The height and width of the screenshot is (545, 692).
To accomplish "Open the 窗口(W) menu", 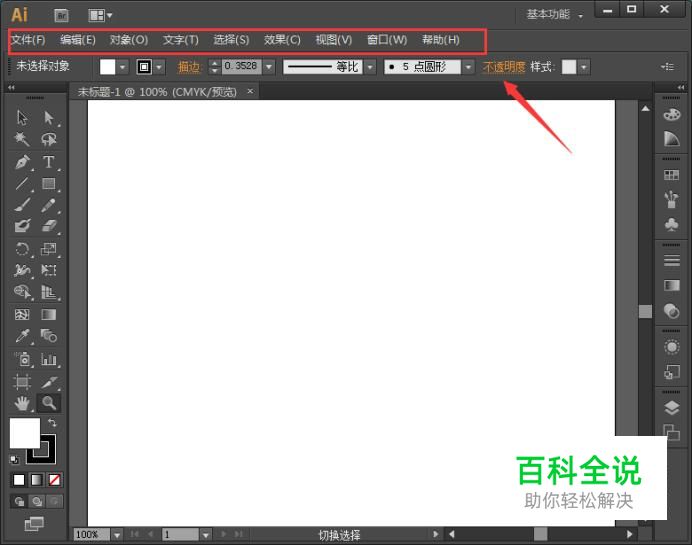I will tap(387, 40).
